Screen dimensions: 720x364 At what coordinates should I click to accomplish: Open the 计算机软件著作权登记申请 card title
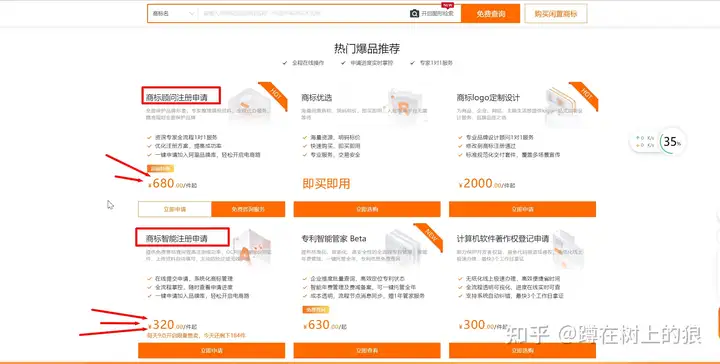[503, 238]
